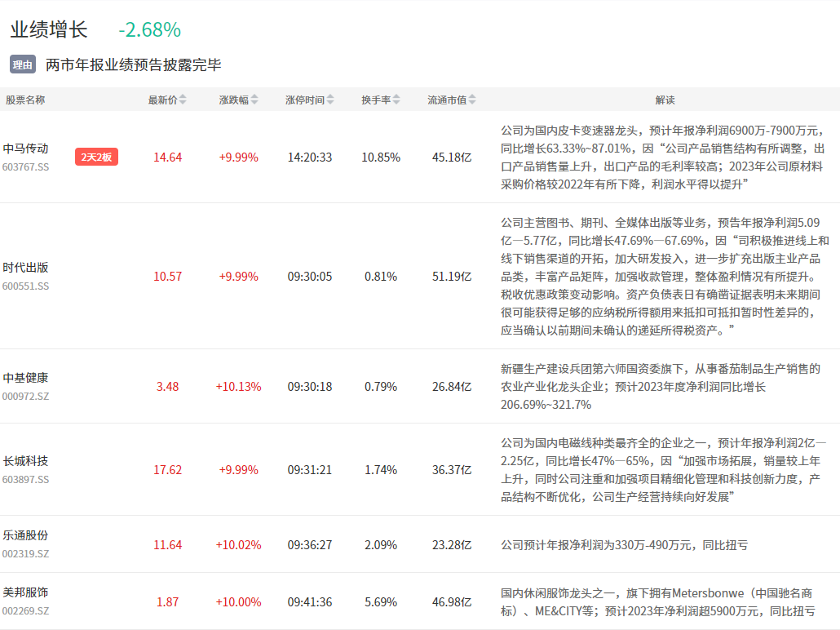Sort by 换手率 using its arrows
840x630 pixels.
[396, 100]
